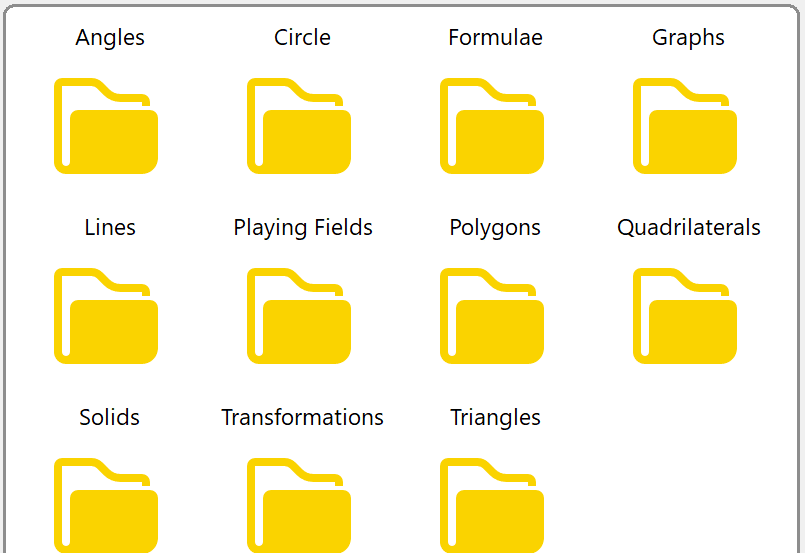Open the Formulae folder icon

pyautogui.click(x=492, y=126)
